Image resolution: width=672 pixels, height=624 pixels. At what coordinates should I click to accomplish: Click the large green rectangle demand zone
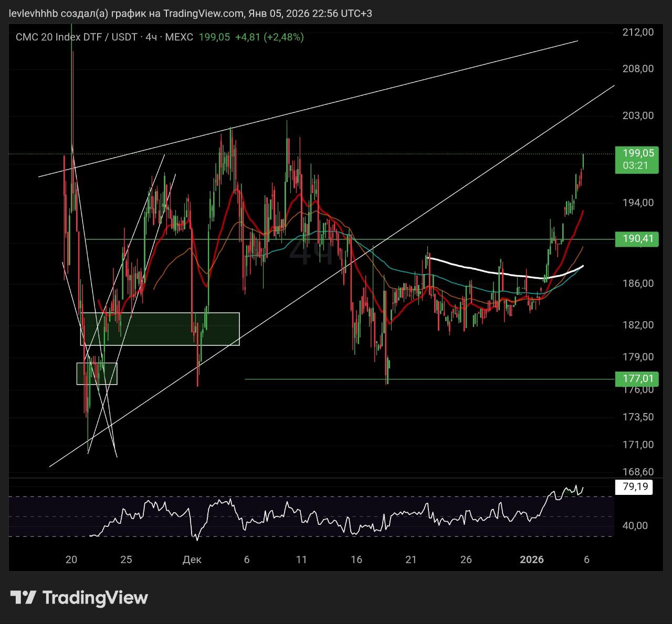pos(160,329)
